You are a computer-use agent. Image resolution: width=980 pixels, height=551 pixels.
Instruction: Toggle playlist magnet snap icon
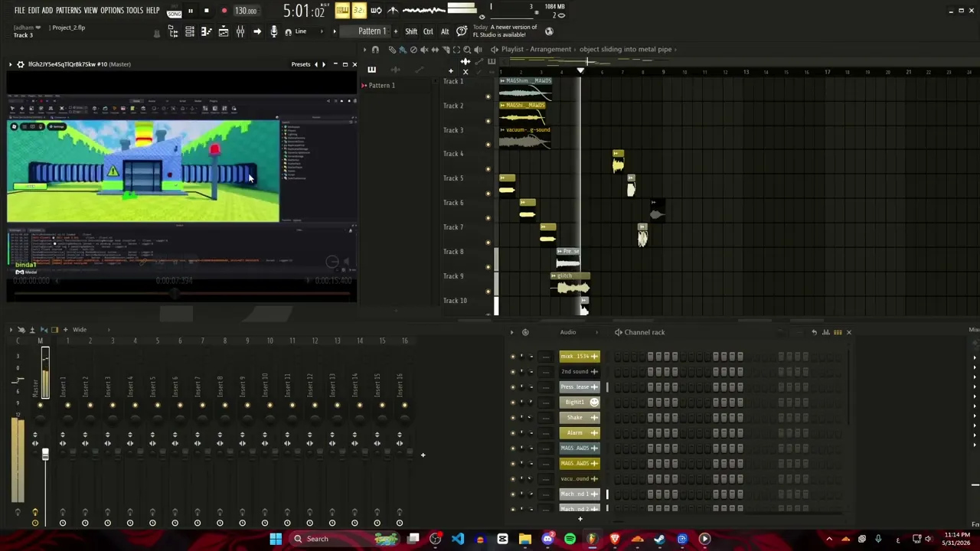pos(375,50)
